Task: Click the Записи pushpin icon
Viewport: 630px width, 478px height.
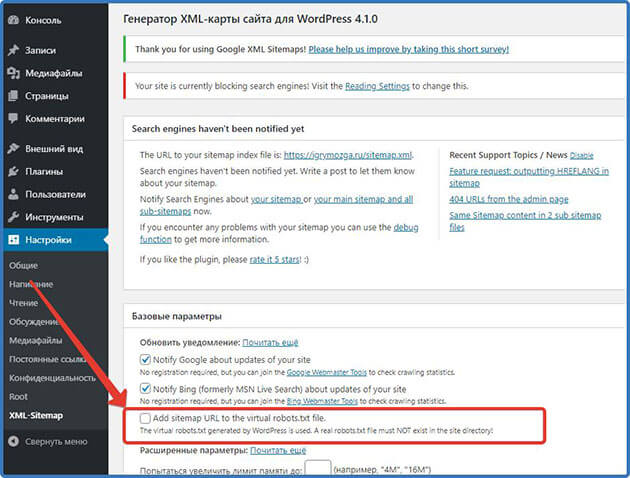Action: (x=13, y=50)
